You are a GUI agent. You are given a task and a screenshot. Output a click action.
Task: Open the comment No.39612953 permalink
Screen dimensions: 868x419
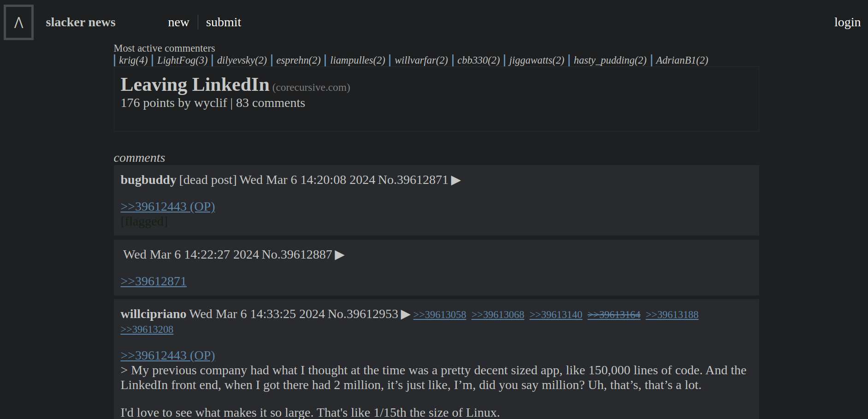[x=363, y=314]
